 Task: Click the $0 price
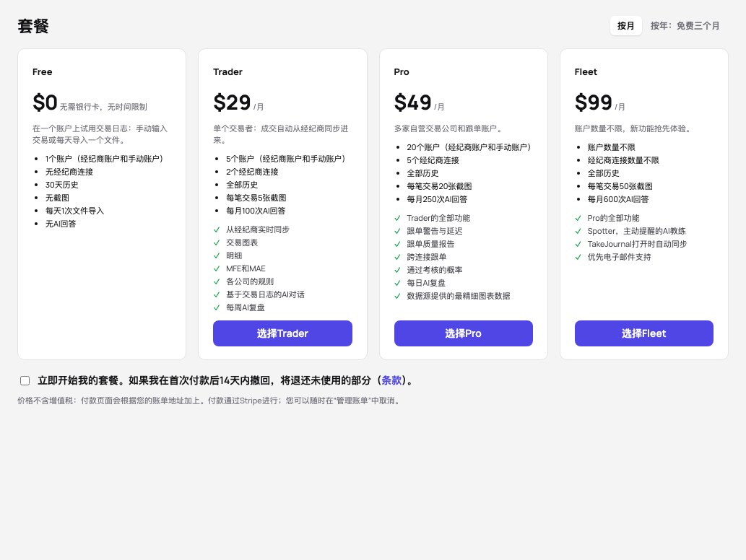tap(45, 102)
